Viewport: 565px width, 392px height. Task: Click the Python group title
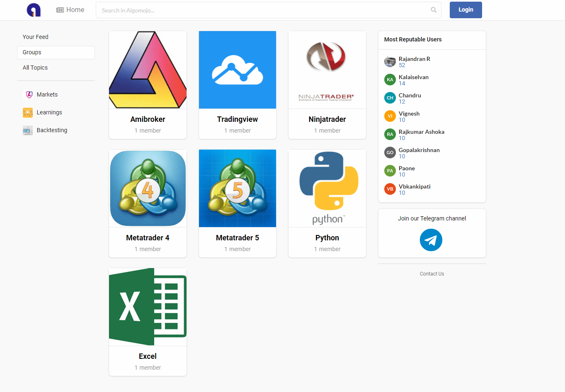coord(327,238)
